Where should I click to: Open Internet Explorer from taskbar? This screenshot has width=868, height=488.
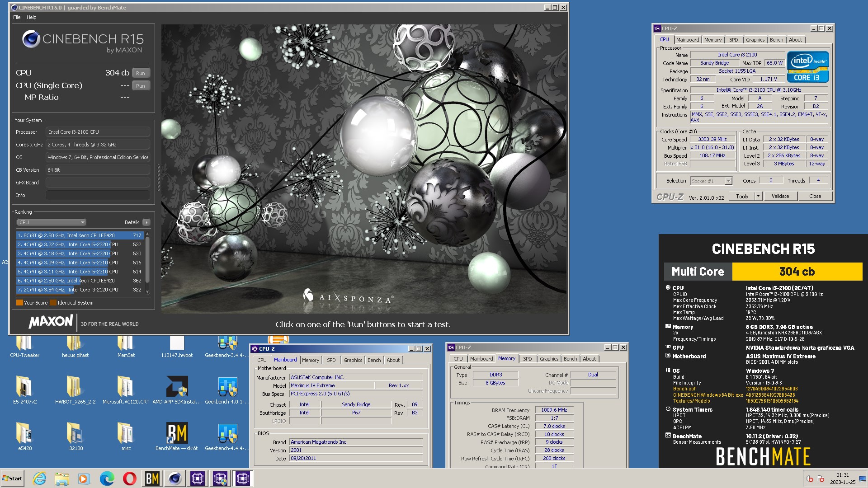(39, 479)
